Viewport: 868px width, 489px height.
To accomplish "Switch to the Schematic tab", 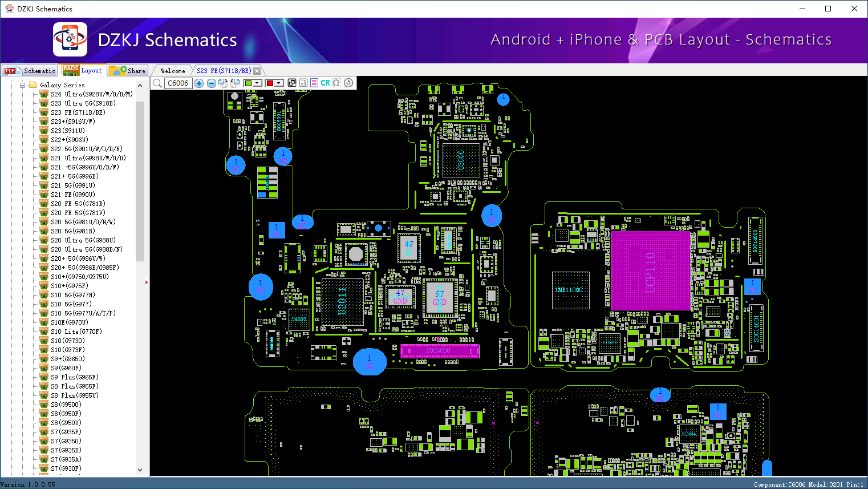I will [30, 71].
